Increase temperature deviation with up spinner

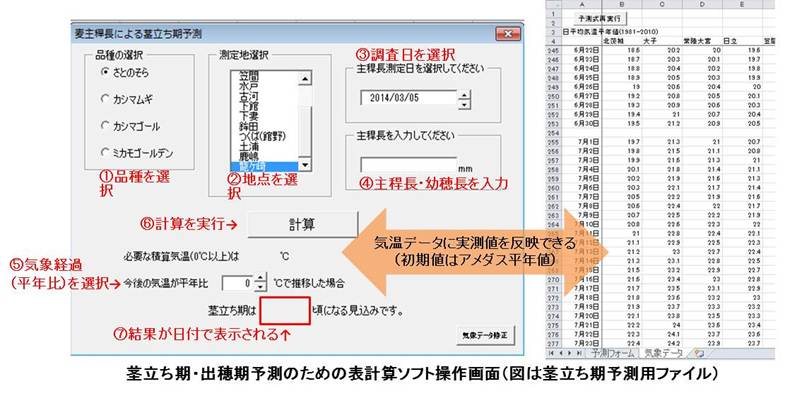click(x=260, y=278)
